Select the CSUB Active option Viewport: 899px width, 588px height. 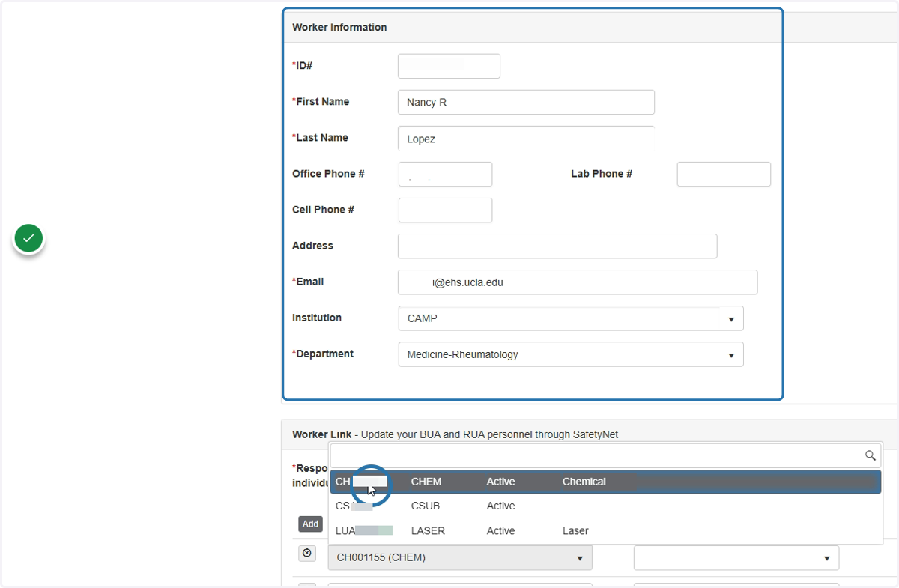tap(605, 506)
